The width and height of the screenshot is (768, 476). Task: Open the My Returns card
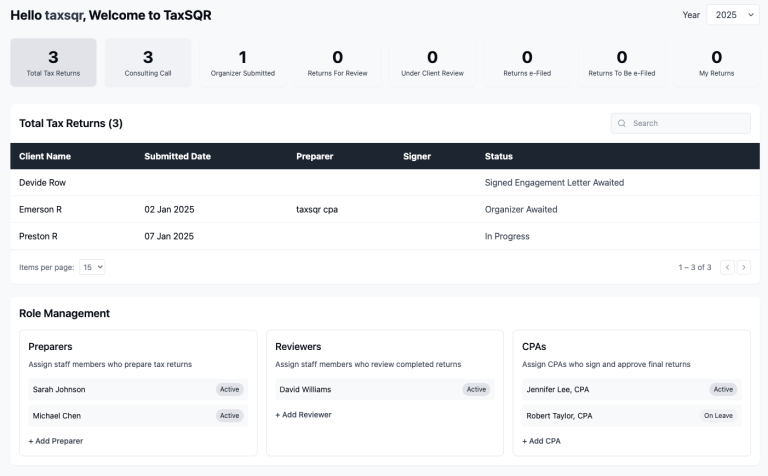pos(716,62)
